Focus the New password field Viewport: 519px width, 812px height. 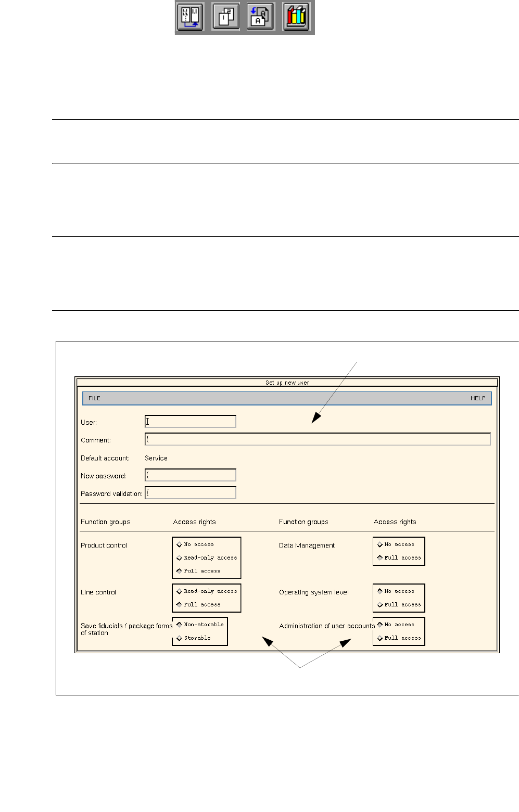pyautogui.click(x=191, y=475)
